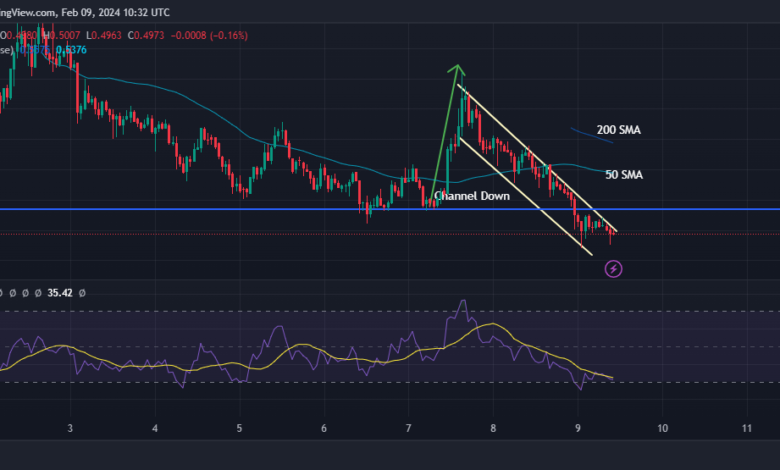Image resolution: width=780 pixels, height=470 pixels.
Task: Select the 50 SMA text label
Action: [623, 175]
